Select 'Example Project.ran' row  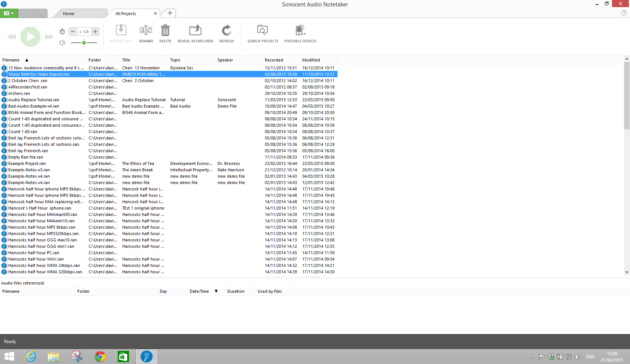[169, 163]
